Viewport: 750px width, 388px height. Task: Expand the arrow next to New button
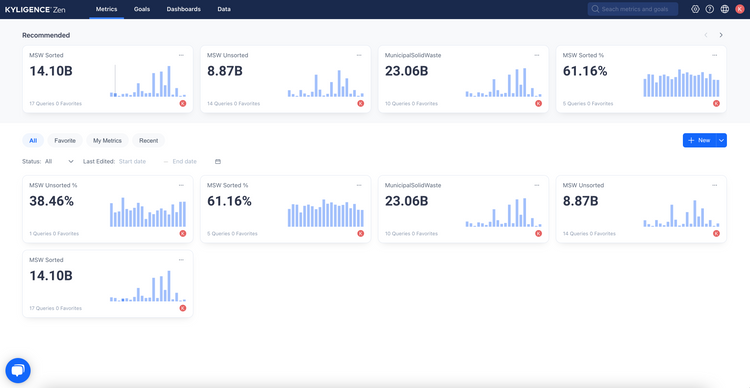click(x=722, y=140)
